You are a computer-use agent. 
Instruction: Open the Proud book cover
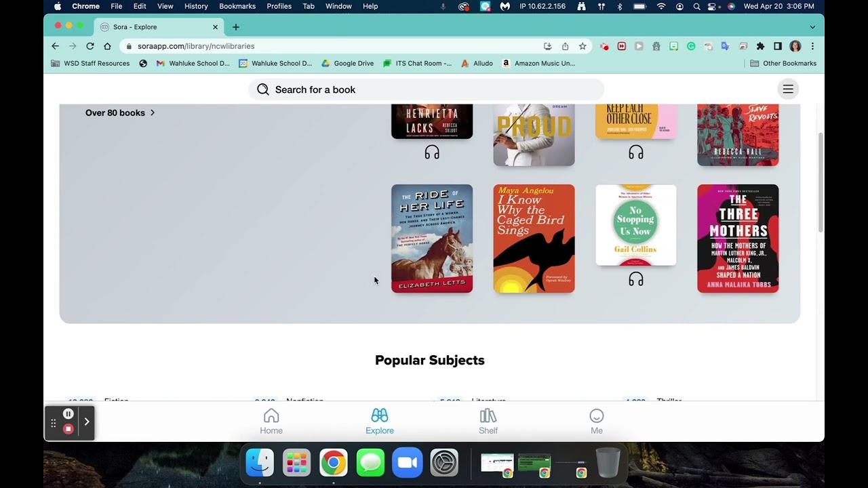click(x=534, y=135)
